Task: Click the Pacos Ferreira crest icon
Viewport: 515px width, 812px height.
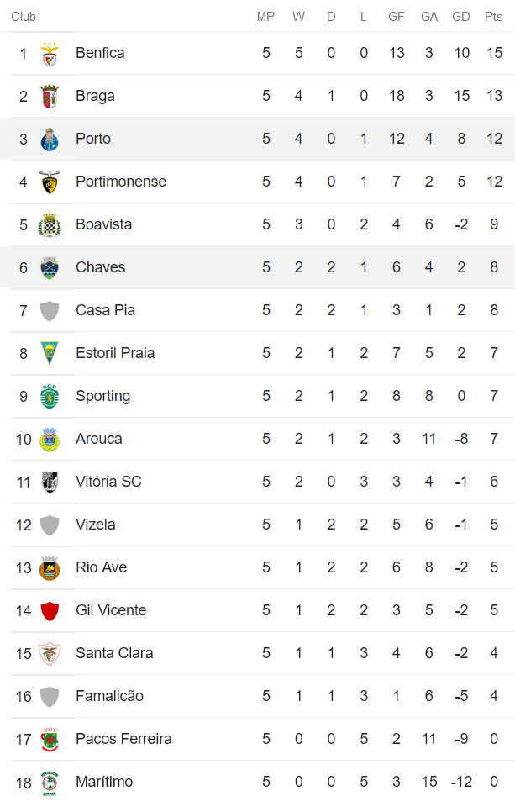Action: click(x=50, y=740)
